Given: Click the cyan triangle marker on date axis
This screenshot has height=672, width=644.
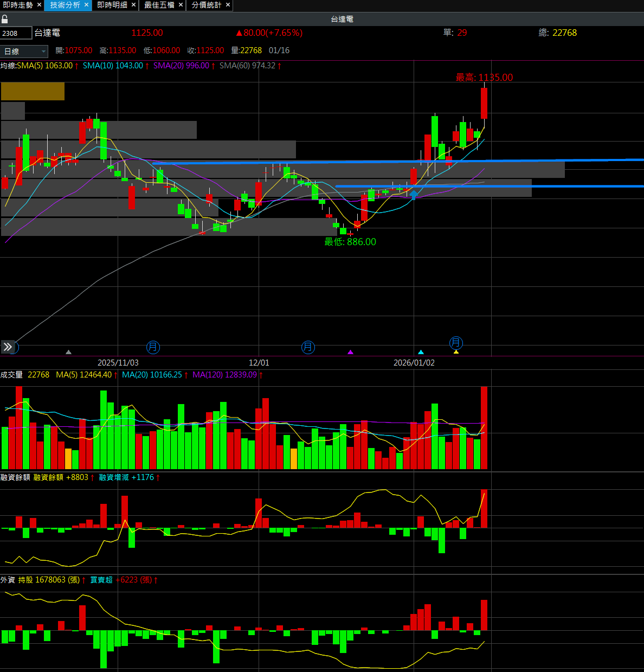Looking at the screenshot, I should point(421,352).
